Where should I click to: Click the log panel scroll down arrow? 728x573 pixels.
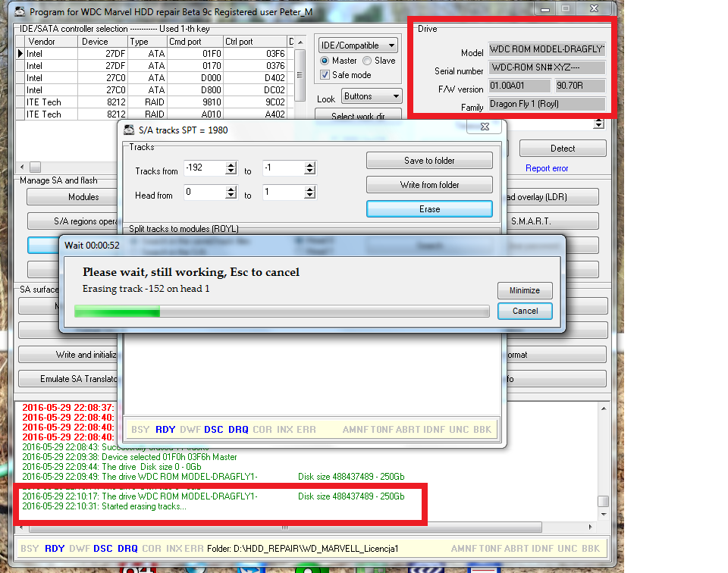pos(604,514)
